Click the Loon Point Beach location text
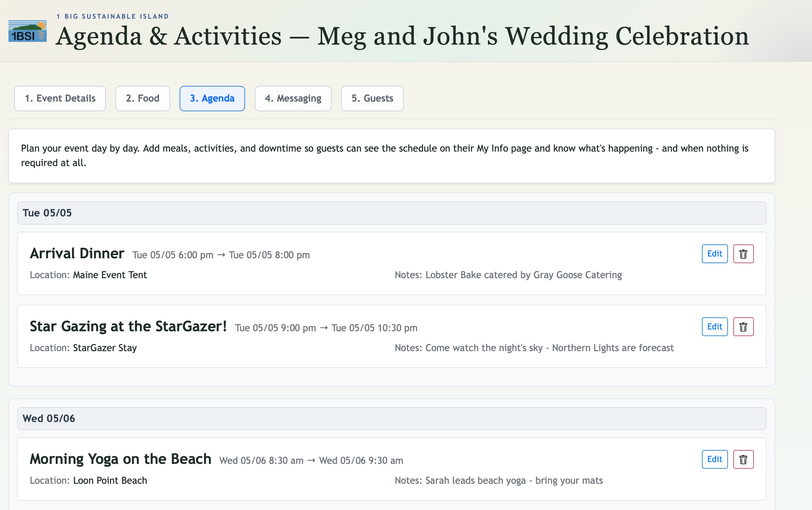 (110, 480)
